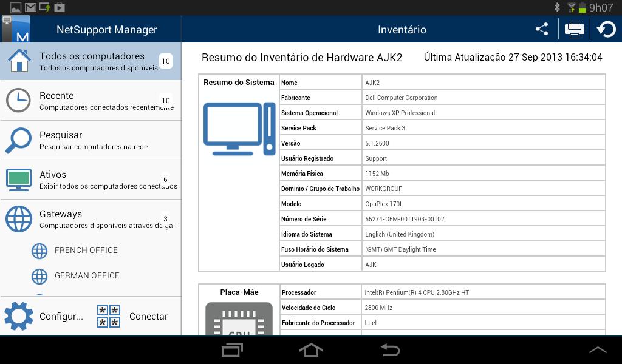Image resolution: width=622 pixels, height=364 pixels.
Task: Print the inventory with printer icon
Action: (x=574, y=29)
